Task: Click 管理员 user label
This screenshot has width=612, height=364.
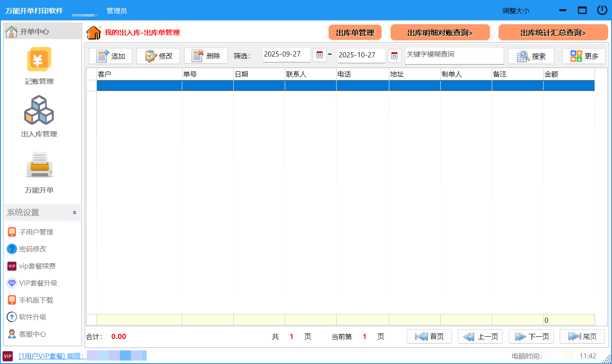Action: click(117, 11)
